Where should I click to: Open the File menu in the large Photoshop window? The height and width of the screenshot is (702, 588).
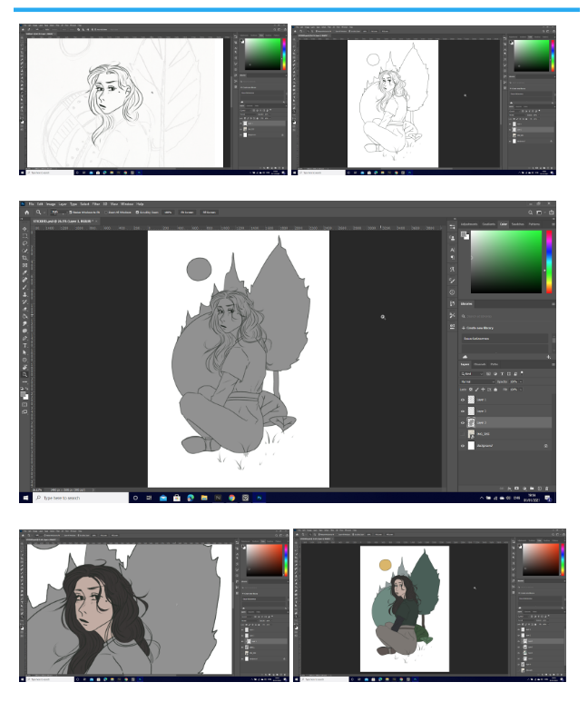(x=32, y=203)
